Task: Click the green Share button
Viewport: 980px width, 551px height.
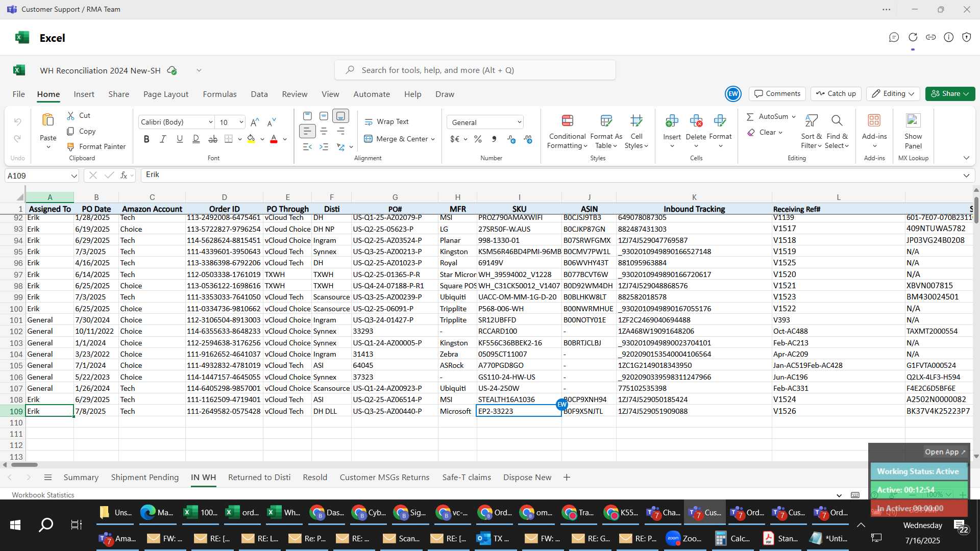Action: pos(950,94)
